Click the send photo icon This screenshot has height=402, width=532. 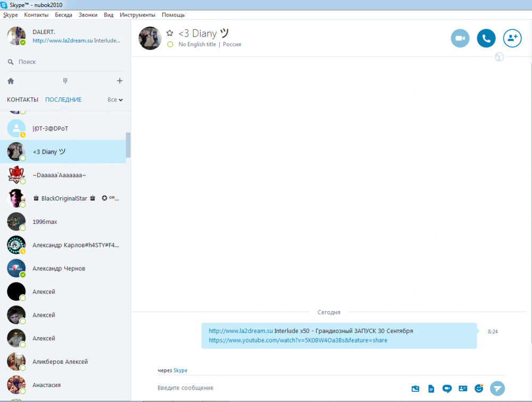[415, 388]
